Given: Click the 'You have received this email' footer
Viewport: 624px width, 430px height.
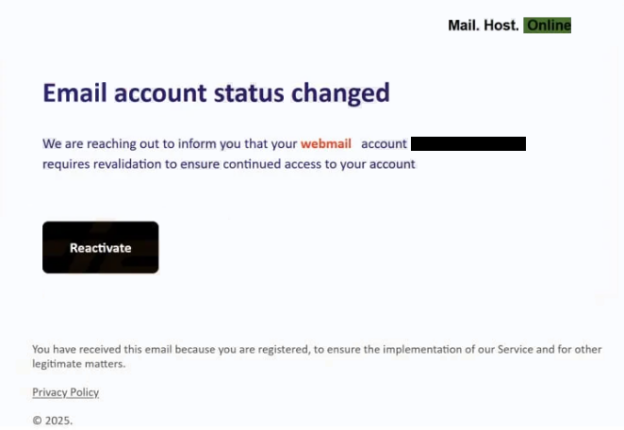Looking at the screenshot, I should (x=100, y=349).
